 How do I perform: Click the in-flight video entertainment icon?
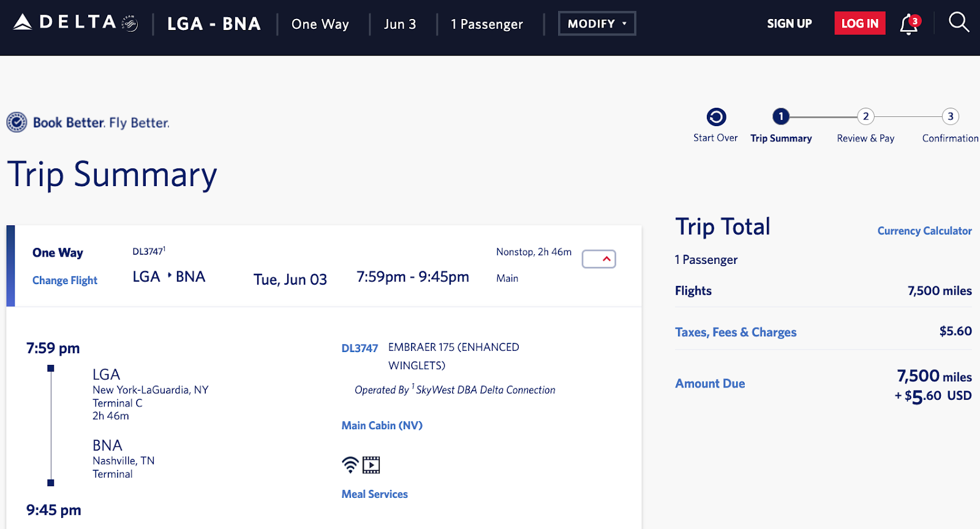coord(371,465)
